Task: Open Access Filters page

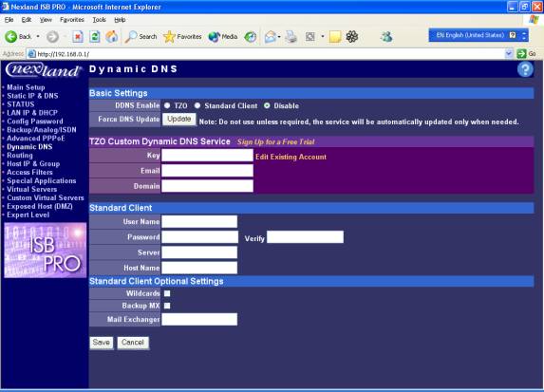Action: click(29, 172)
